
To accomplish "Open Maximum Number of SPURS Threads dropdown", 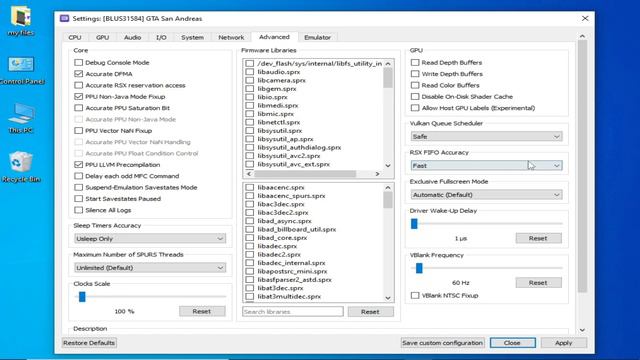I will coord(150,268).
